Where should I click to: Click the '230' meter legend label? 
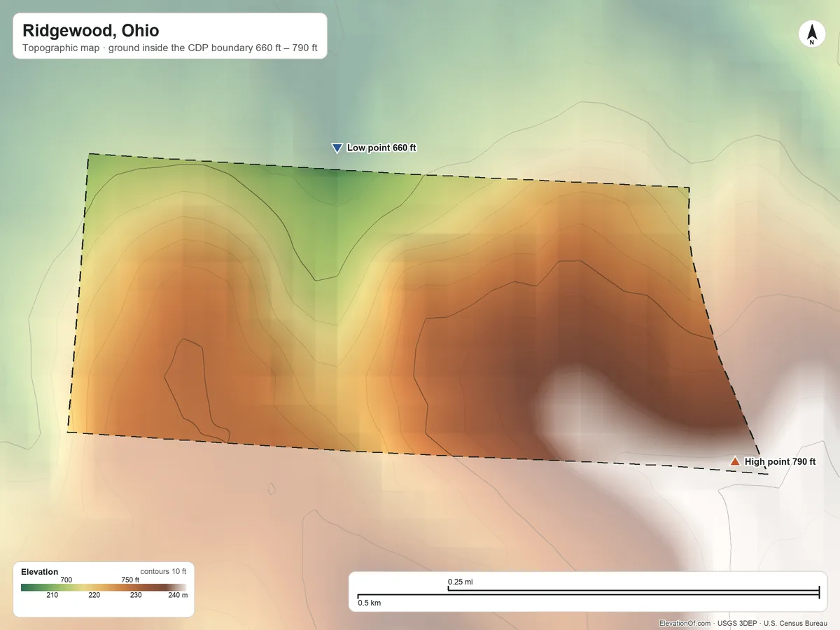[x=136, y=595]
